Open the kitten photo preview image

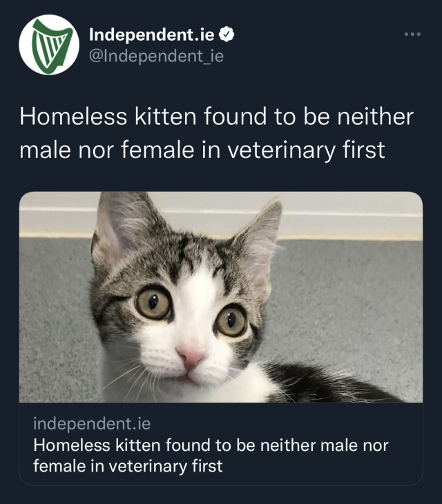[221, 297]
